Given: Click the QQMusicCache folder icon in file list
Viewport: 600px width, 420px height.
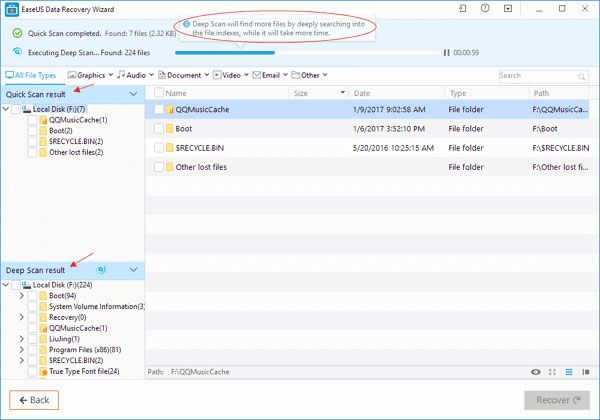Looking at the screenshot, I should (x=170, y=108).
